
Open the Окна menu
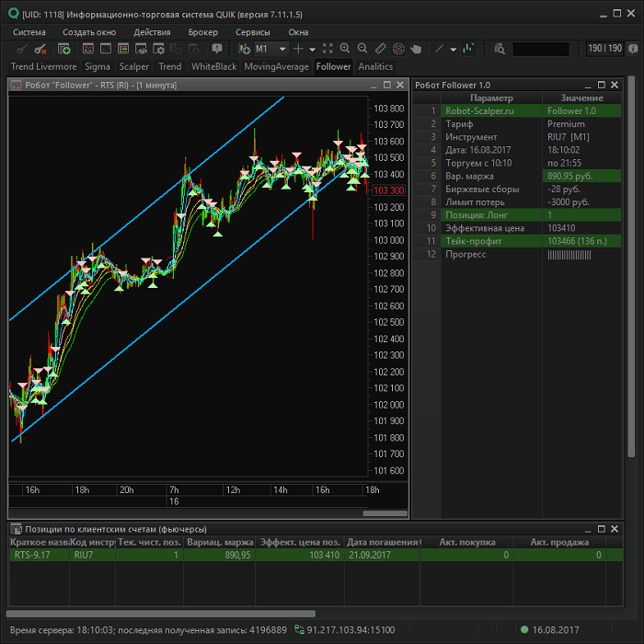coord(298,32)
